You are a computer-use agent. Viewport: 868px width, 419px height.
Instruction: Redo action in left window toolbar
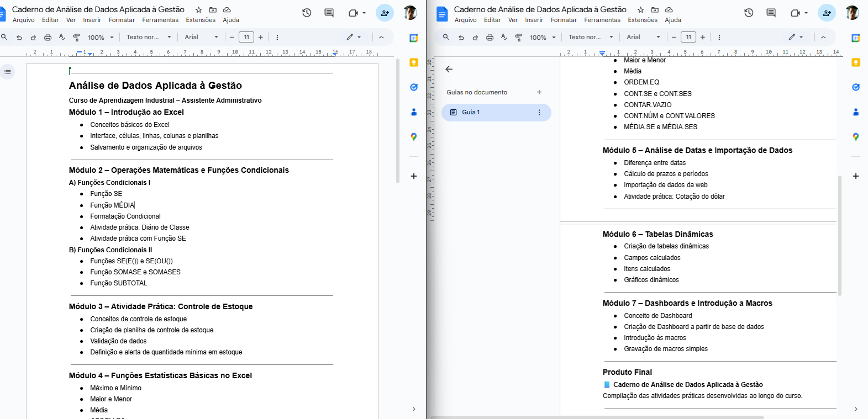point(33,38)
